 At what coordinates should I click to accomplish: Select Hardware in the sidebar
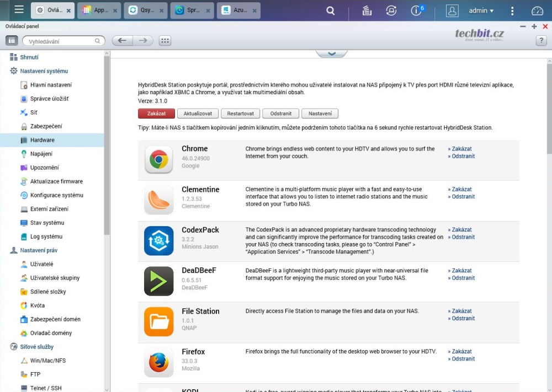(x=42, y=140)
